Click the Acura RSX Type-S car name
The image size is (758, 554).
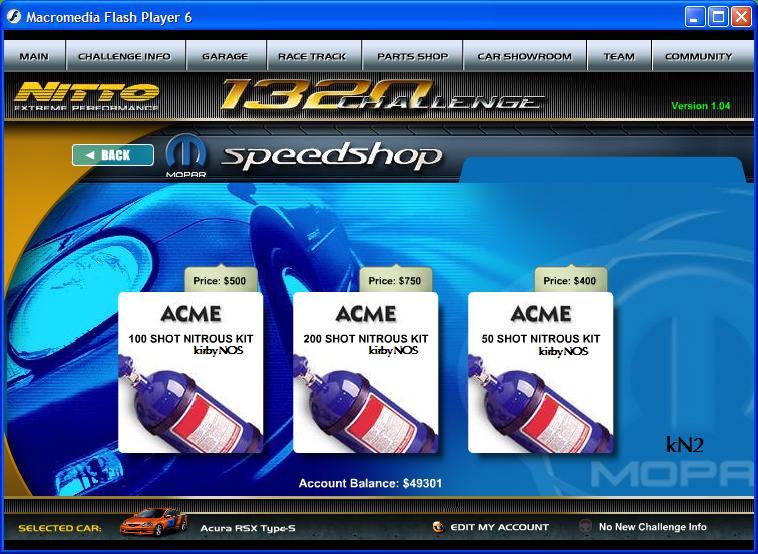pyautogui.click(x=248, y=528)
